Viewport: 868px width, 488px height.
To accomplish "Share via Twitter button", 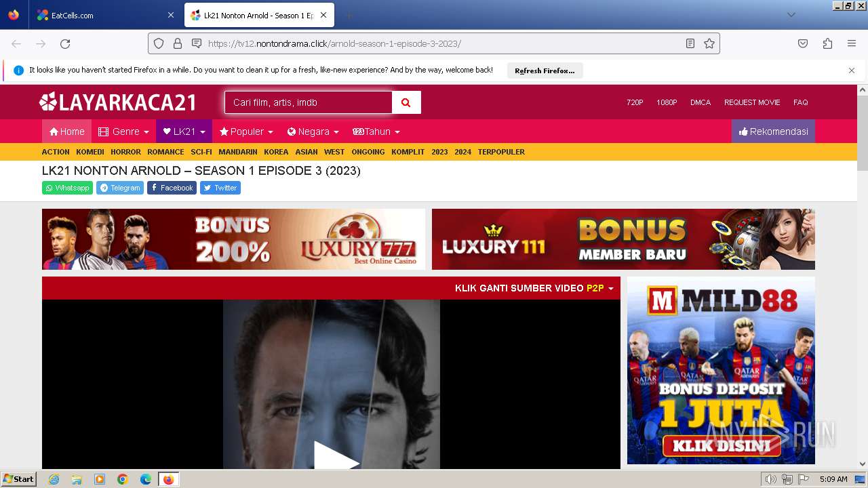I will click(220, 188).
